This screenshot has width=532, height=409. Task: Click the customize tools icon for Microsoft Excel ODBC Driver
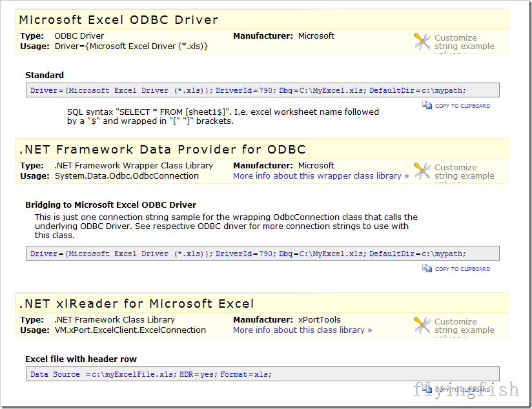pyautogui.click(x=422, y=41)
